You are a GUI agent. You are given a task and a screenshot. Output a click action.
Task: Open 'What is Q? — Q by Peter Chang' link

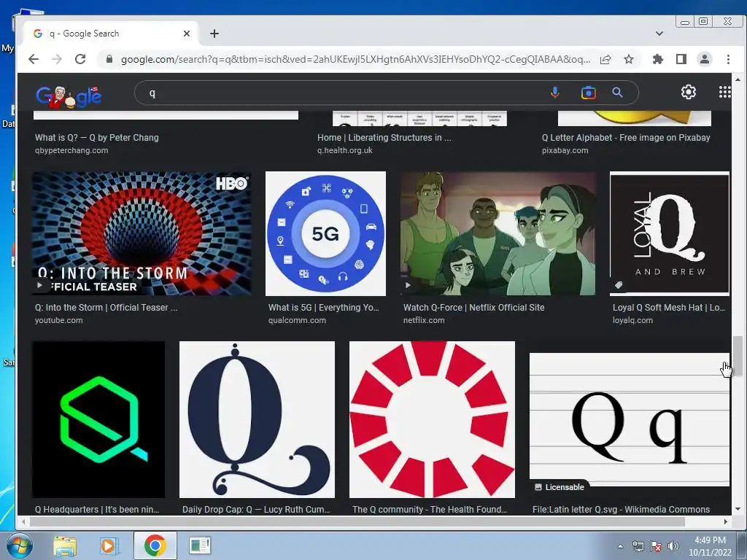click(x=97, y=138)
